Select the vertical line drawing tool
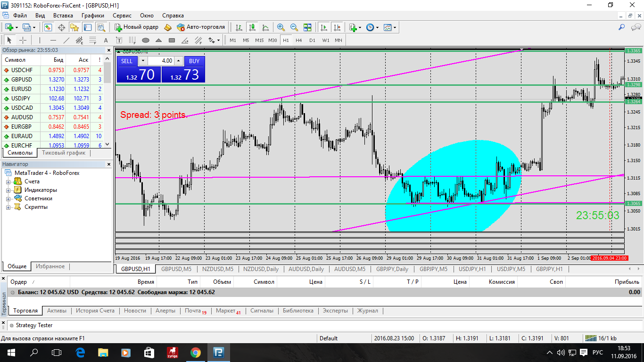 pyautogui.click(x=40, y=40)
